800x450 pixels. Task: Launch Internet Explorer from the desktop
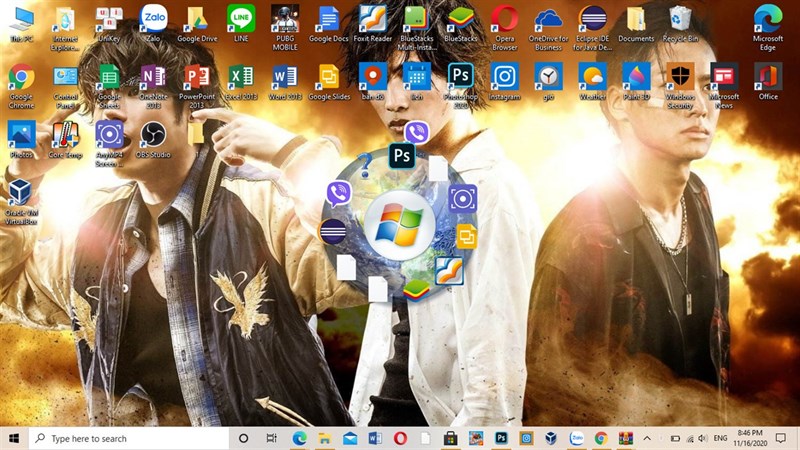coord(65,29)
